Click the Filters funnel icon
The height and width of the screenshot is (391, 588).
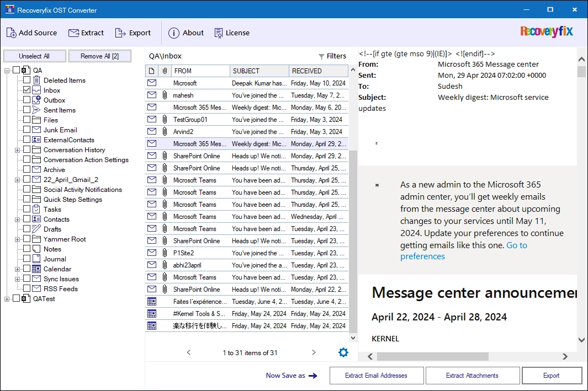(x=321, y=57)
